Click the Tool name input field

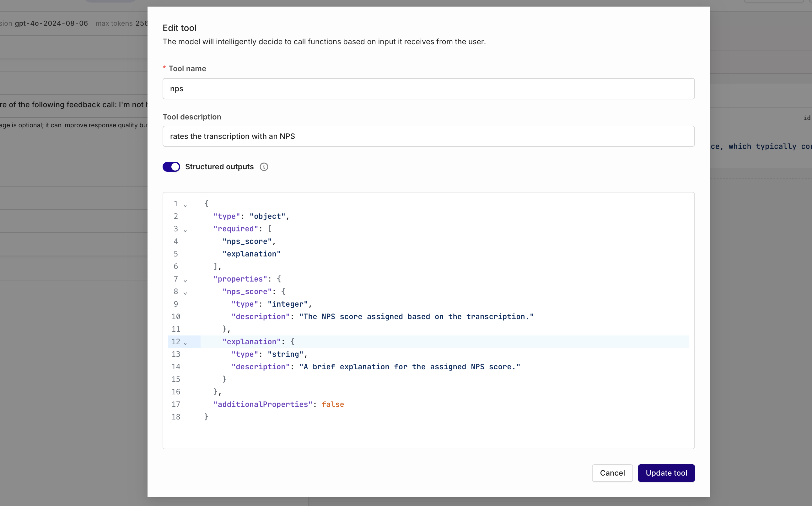point(429,89)
